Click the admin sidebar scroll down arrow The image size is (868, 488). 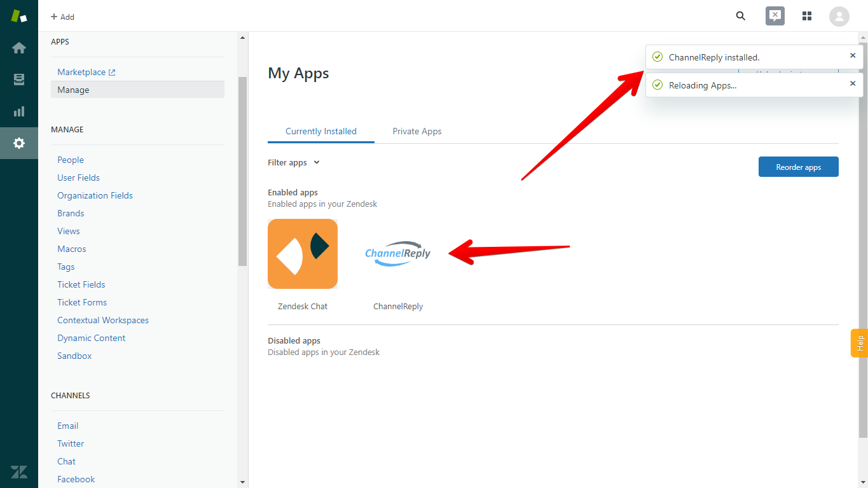tap(242, 482)
